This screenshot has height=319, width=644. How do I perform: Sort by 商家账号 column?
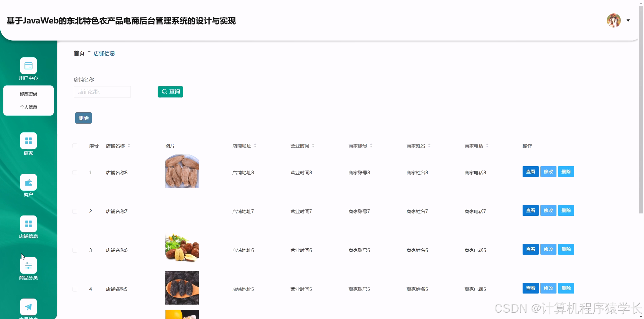[371, 146]
